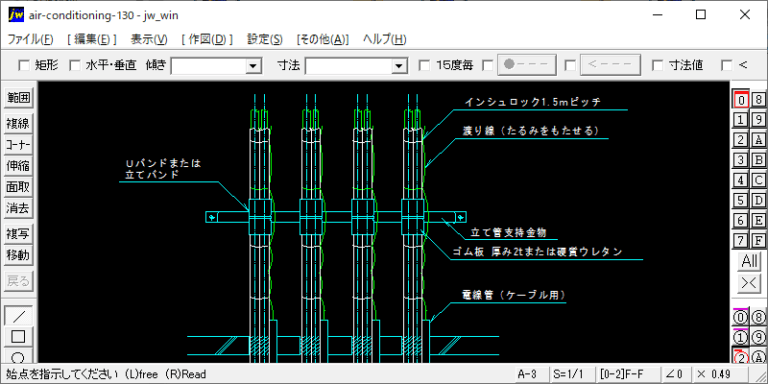Screen dimensions: 768x384
Task: Select layer group circled 0
Action: [x=741, y=317]
